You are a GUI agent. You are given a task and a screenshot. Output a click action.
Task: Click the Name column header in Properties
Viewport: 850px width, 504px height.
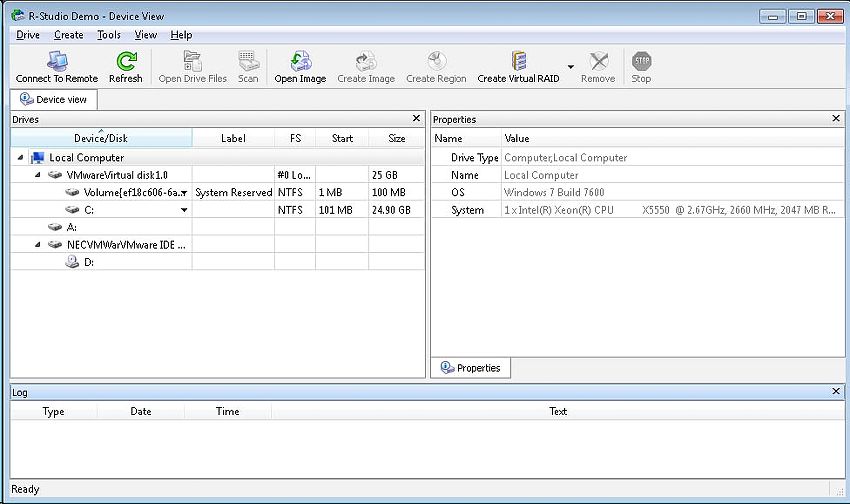click(x=467, y=138)
